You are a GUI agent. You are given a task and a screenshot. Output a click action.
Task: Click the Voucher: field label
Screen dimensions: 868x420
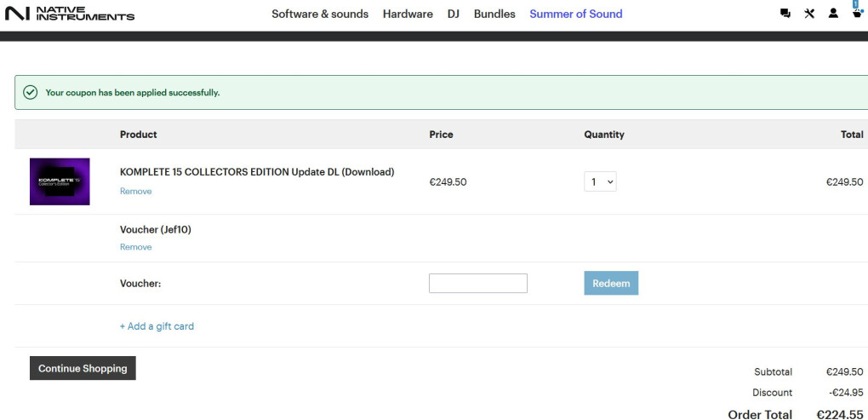140,283
